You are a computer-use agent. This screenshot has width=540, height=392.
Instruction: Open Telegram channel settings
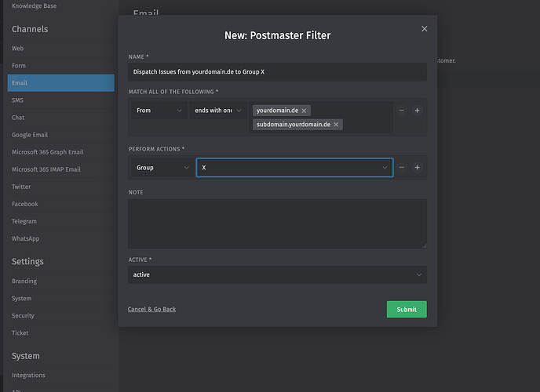[25, 221]
